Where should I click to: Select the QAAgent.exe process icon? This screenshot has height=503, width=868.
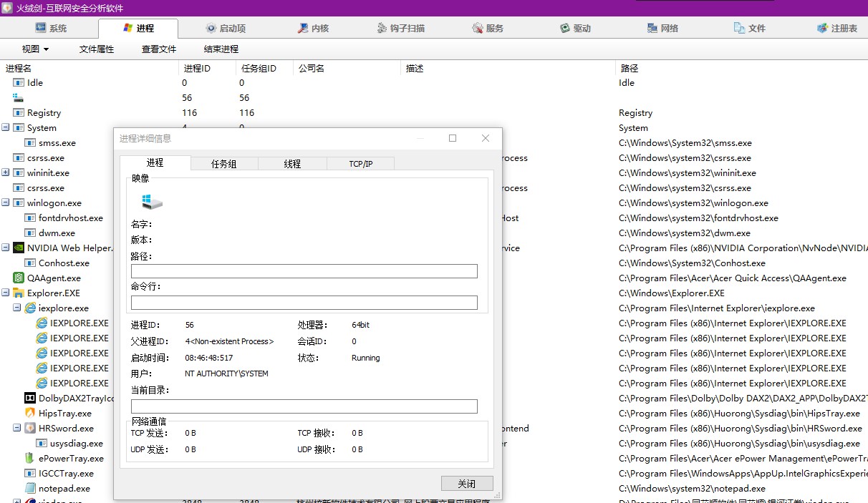point(19,278)
